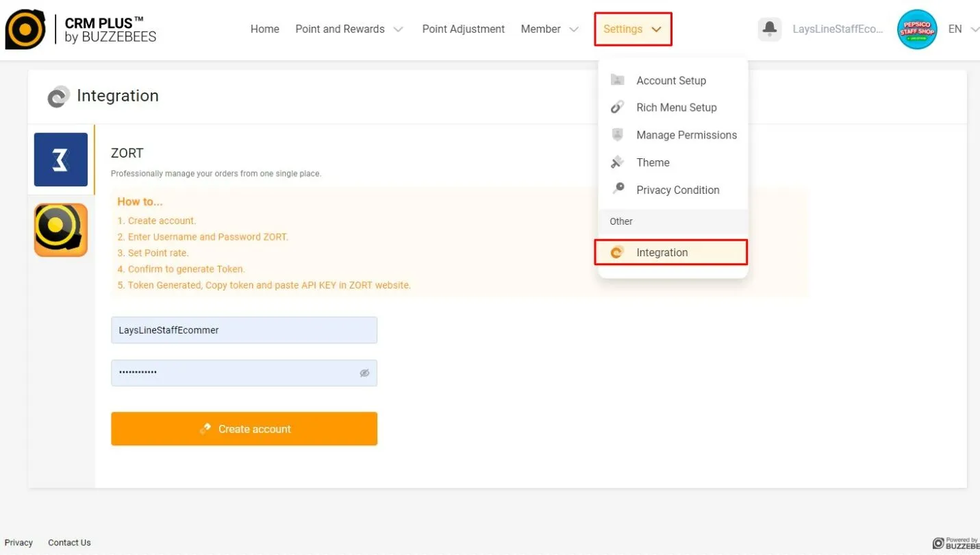Open Point Adjustment page

tap(463, 29)
